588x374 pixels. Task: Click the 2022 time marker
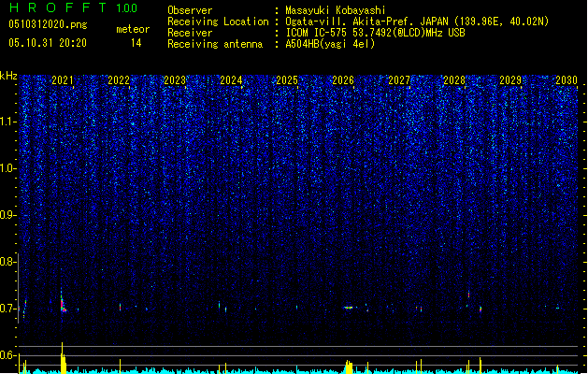click(x=119, y=80)
